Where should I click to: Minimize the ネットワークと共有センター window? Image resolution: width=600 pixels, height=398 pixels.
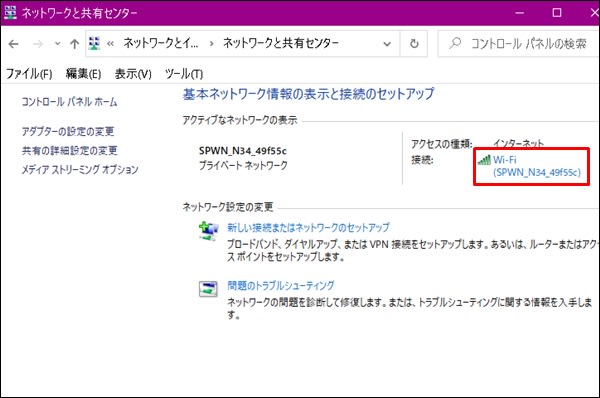tap(519, 13)
